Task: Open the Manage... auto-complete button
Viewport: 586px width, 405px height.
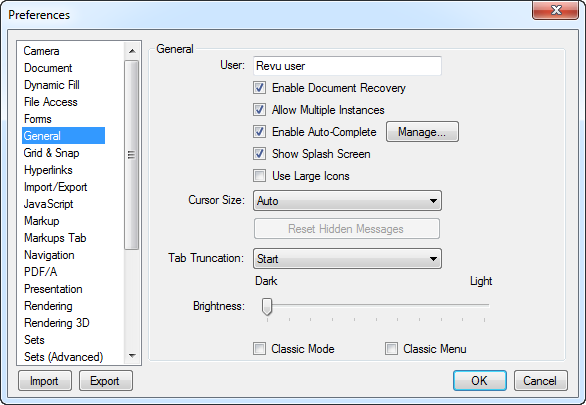Action: point(422,132)
